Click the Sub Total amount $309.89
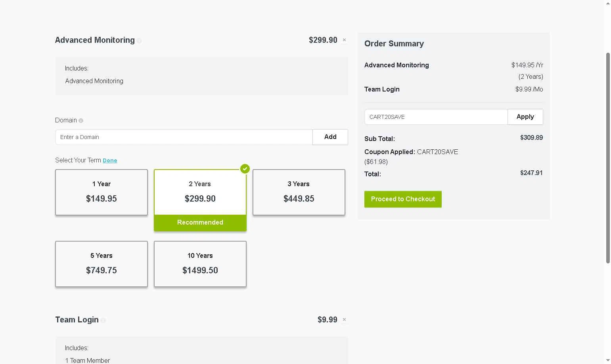Image resolution: width=611 pixels, height=364 pixels. coord(532,138)
